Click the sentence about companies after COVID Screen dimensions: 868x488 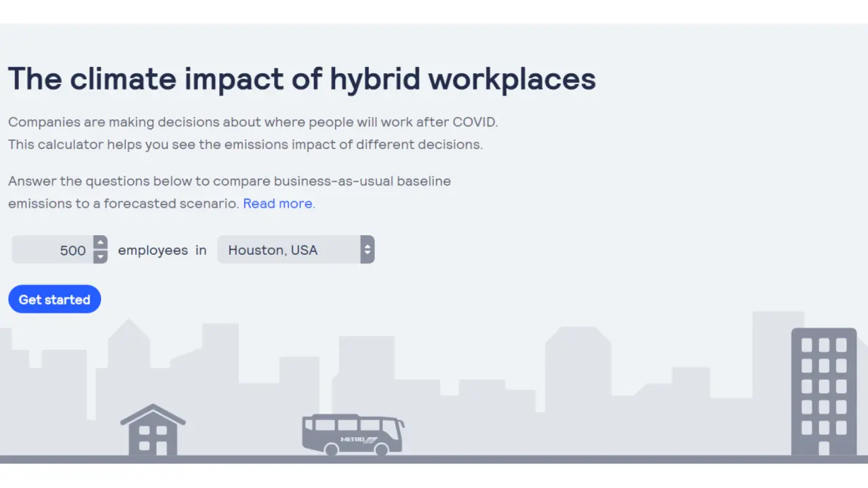click(x=253, y=123)
